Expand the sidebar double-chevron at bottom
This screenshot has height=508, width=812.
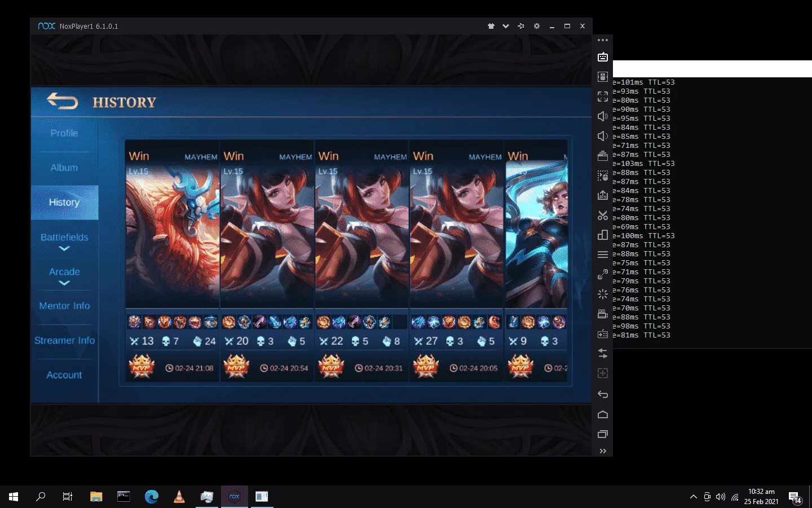tap(603, 451)
